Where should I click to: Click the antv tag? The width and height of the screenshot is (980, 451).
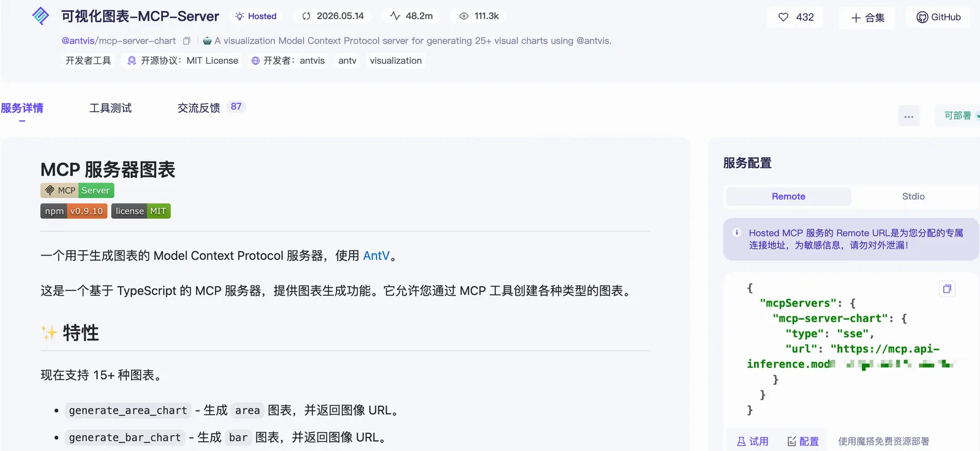[347, 61]
